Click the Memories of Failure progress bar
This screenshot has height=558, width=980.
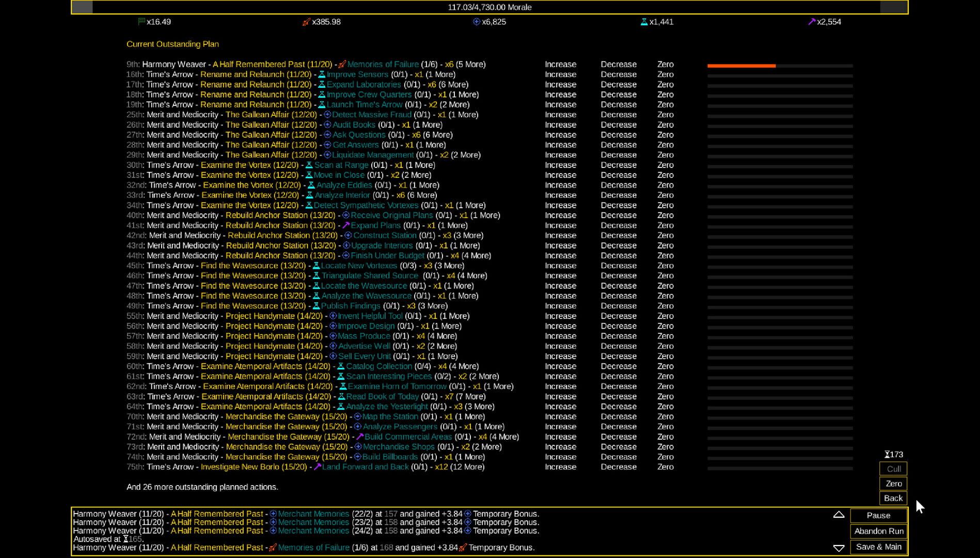[x=780, y=66]
